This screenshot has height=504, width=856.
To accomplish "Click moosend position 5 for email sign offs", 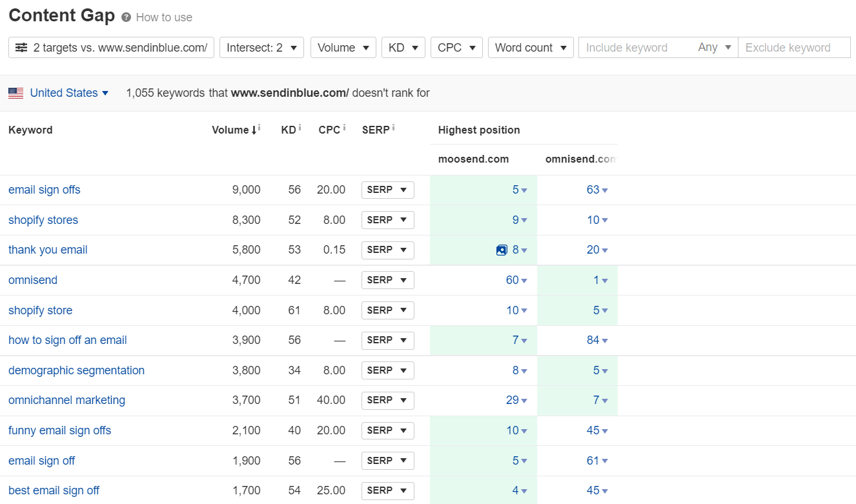I will click(520, 190).
